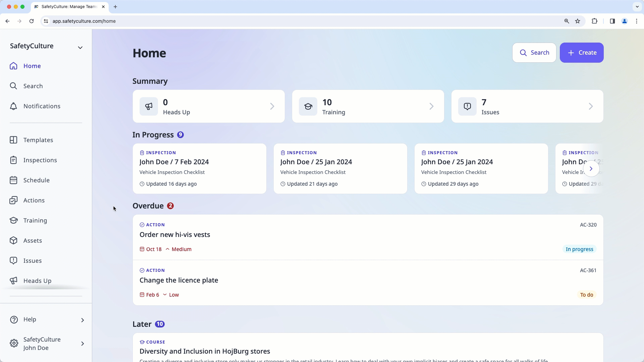
Task: Click the Medium priority label
Action: pos(178,249)
